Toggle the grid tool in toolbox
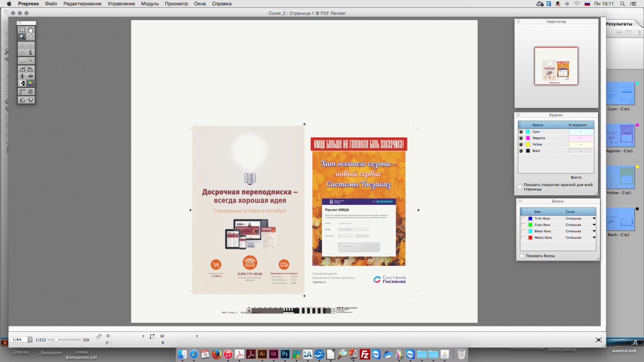Viewport: 644px width, 362px height. 30,91
